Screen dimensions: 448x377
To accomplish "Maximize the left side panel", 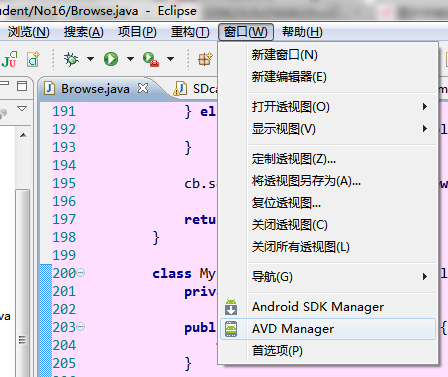I will 22,86.
